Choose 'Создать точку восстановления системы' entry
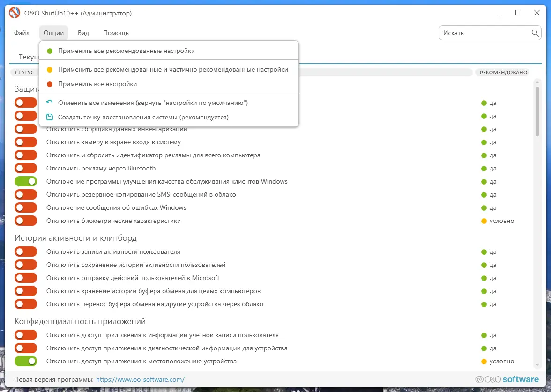Screen dimensions: 551x392 click(x=169, y=117)
